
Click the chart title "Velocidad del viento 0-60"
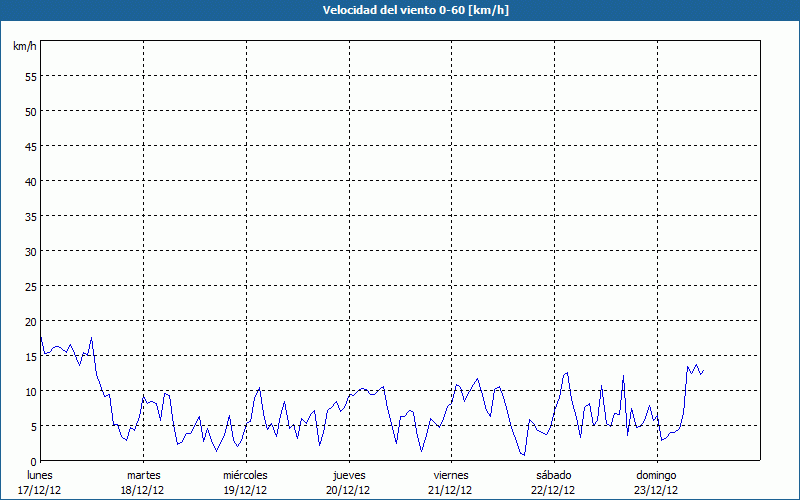tap(400, 10)
